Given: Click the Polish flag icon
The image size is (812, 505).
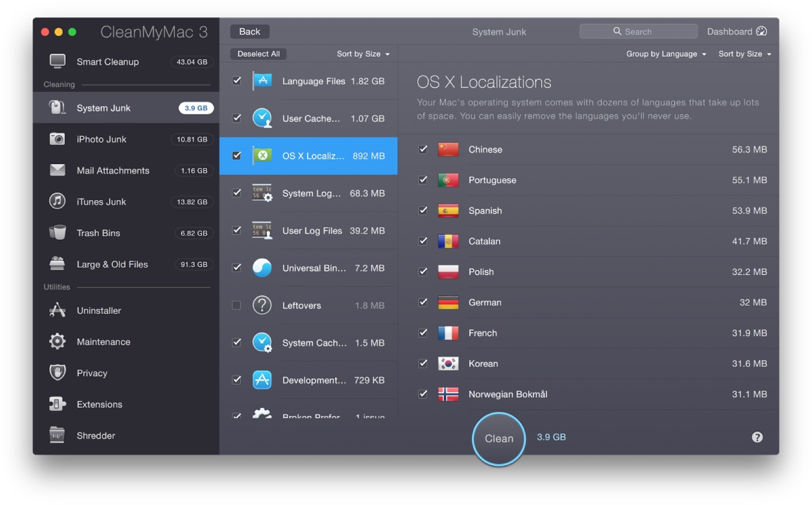Looking at the screenshot, I should (x=448, y=272).
